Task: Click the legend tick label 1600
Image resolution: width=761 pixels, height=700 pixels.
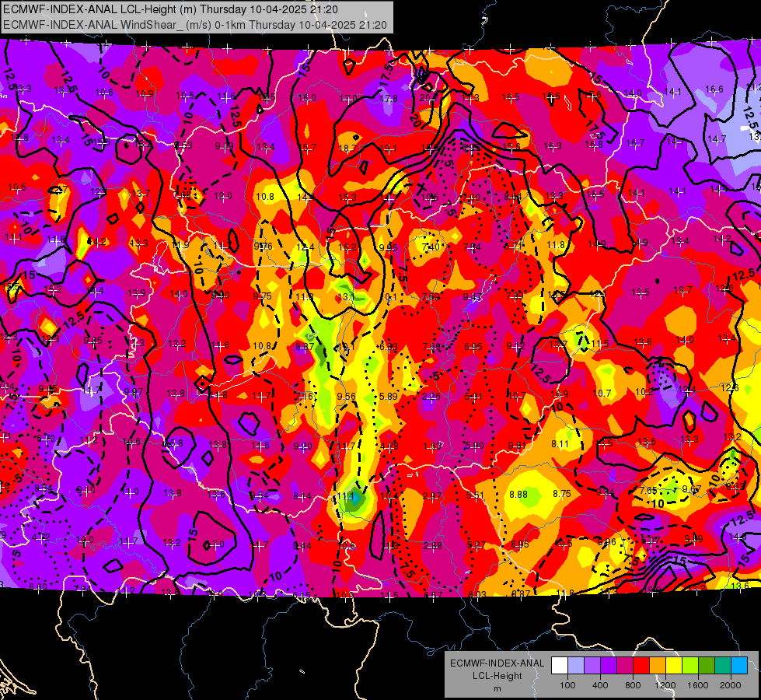Action: 697,685
